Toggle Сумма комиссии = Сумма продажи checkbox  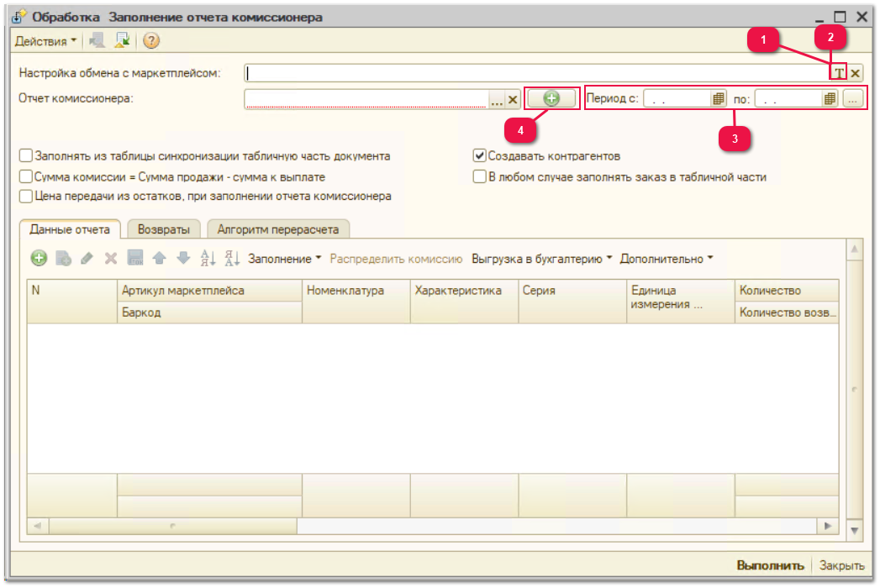coord(26,176)
